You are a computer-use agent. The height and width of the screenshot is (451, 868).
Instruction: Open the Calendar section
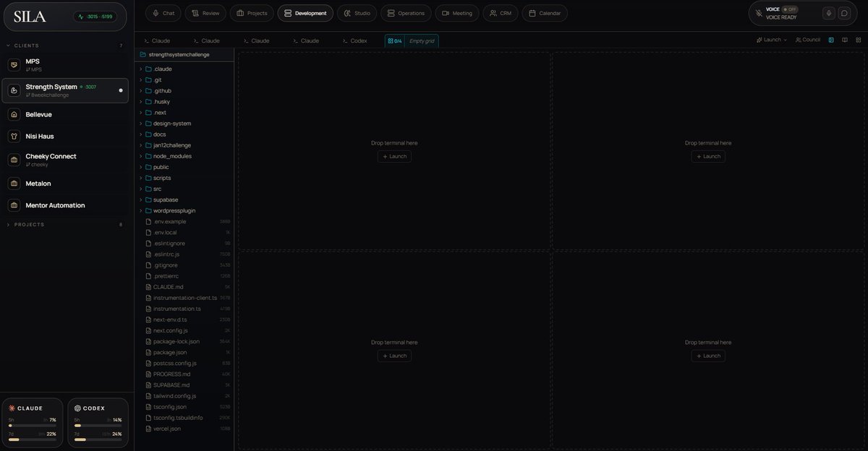[545, 13]
